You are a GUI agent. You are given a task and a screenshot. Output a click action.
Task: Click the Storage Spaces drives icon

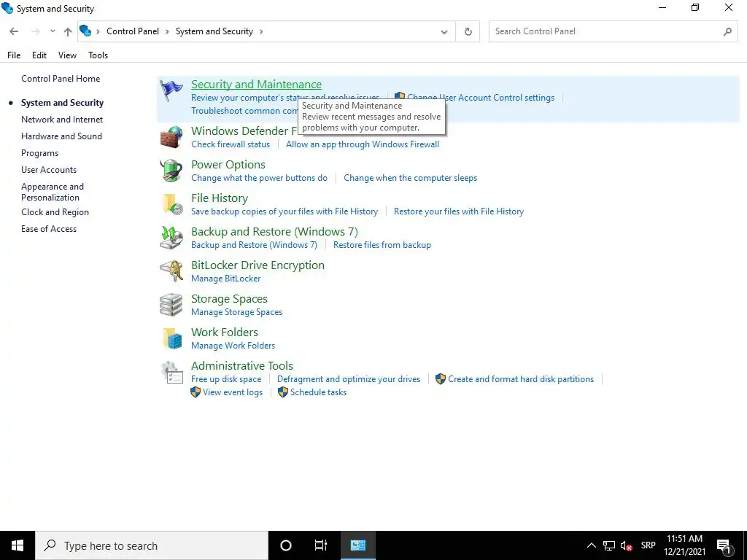(171, 305)
